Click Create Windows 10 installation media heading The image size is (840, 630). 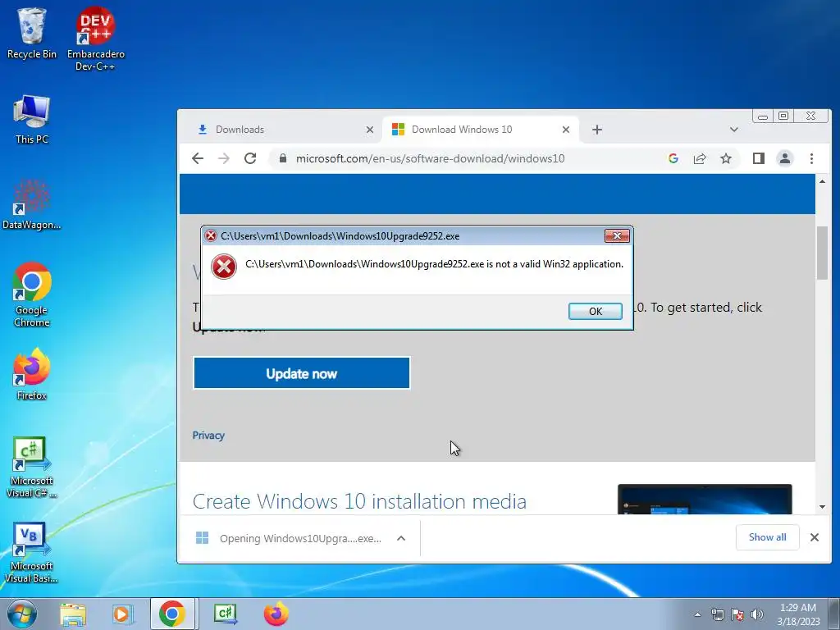coord(359,501)
